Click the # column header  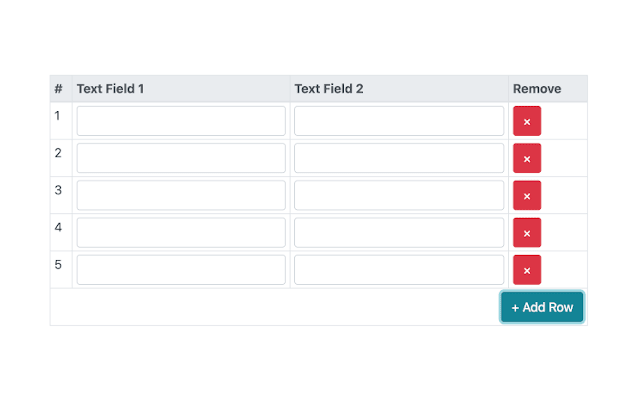pyautogui.click(x=59, y=89)
